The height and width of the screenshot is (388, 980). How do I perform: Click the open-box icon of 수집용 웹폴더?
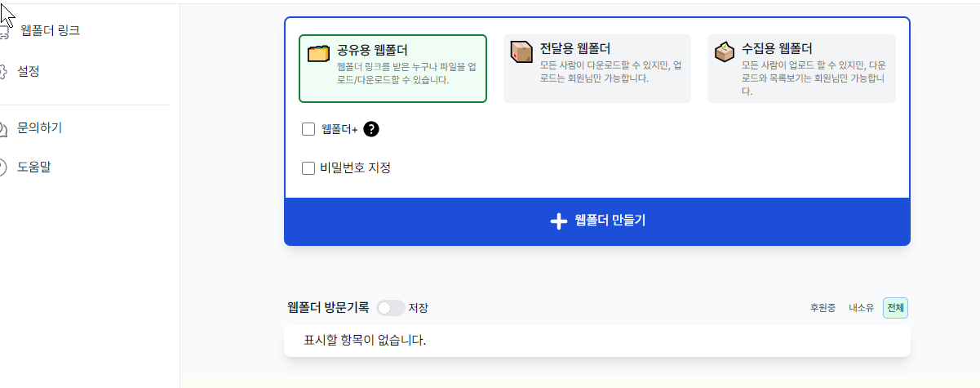[x=725, y=51]
